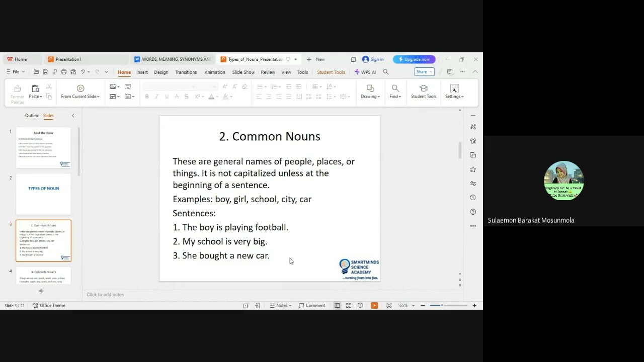Screen dimensions: 644x362
Task: Click the Copy icon below Cut
Action: coord(49,97)
